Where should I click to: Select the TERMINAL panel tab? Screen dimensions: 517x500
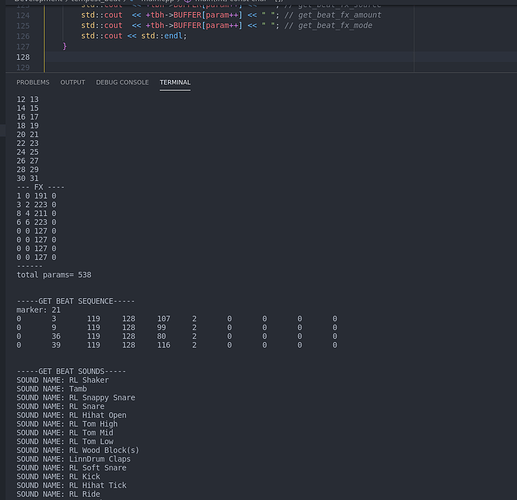(175, 82)
